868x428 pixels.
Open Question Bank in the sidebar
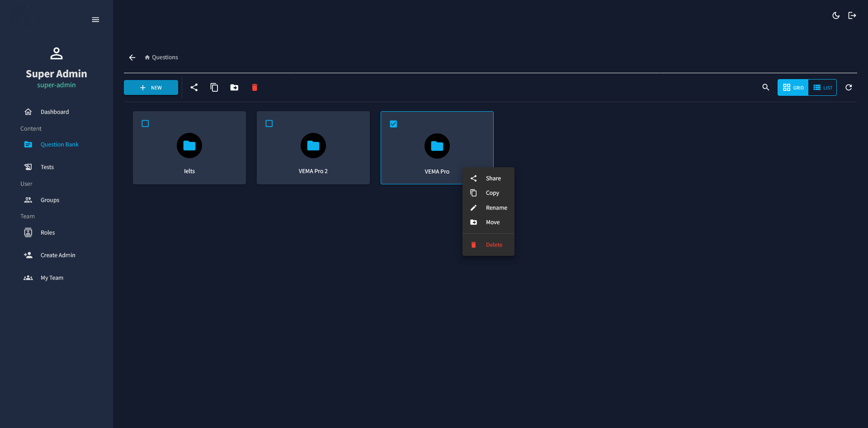tap(59, 144)
